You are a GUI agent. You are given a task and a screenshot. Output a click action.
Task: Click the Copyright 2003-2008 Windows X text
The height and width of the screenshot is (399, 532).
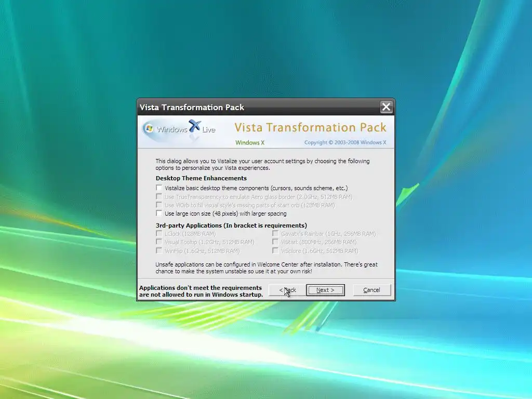(345, 142)
